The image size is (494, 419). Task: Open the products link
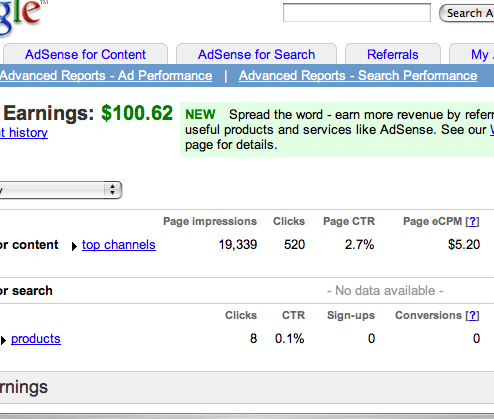(36, 339)
